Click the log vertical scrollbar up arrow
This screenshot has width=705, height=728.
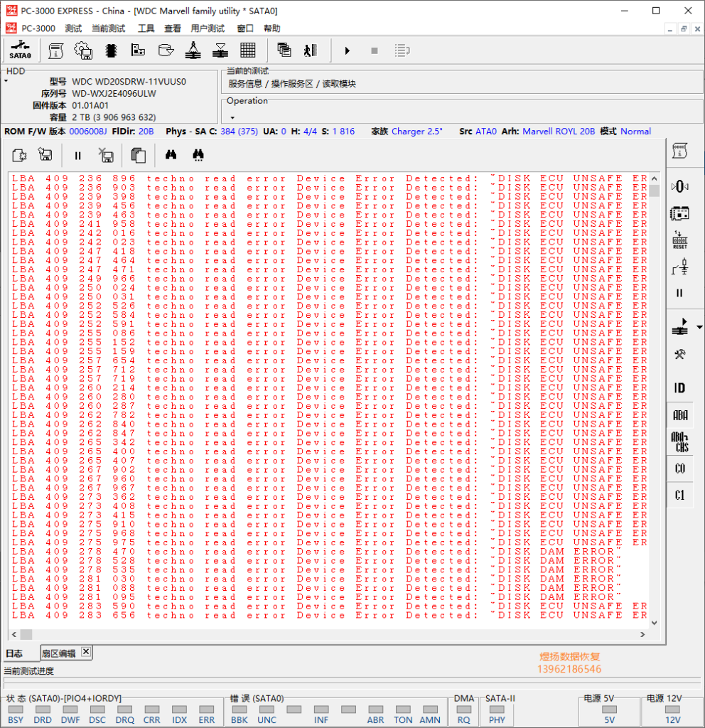[x=654, y=178]
